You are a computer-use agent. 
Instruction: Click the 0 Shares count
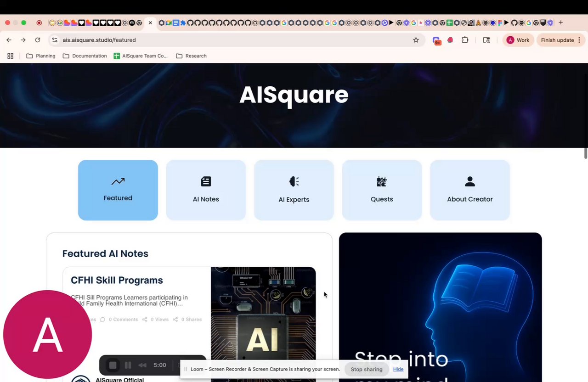[191, 320]
